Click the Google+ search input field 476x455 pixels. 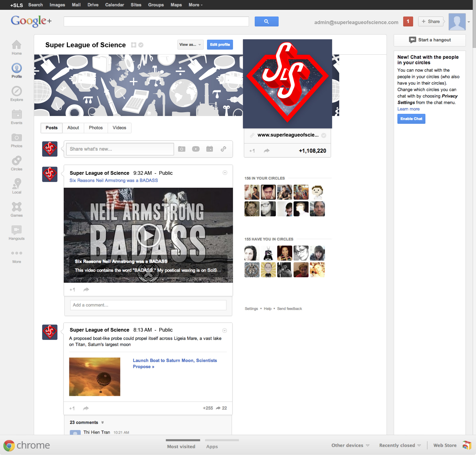click(x=156, y=22)
